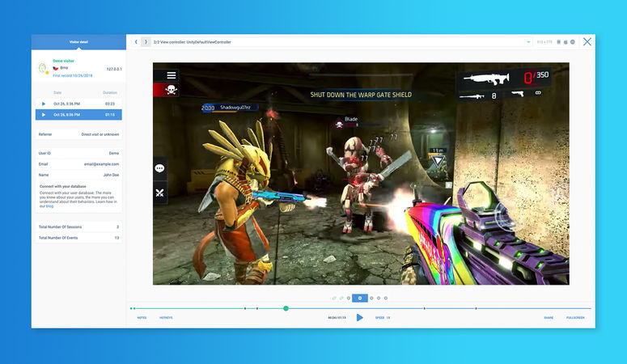Change playback speed 1x
627x364 pixels.
383,318
